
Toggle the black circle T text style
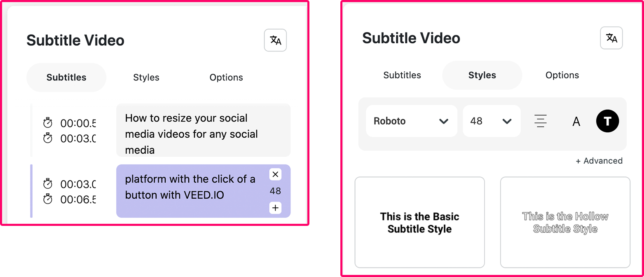point(607,121)
